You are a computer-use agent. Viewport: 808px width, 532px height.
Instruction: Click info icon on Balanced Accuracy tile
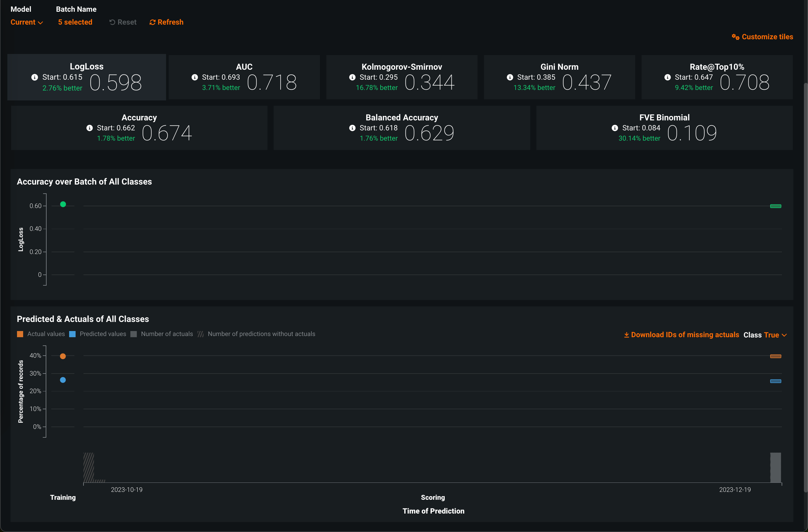pyautogui.click(x=352, y=128)
